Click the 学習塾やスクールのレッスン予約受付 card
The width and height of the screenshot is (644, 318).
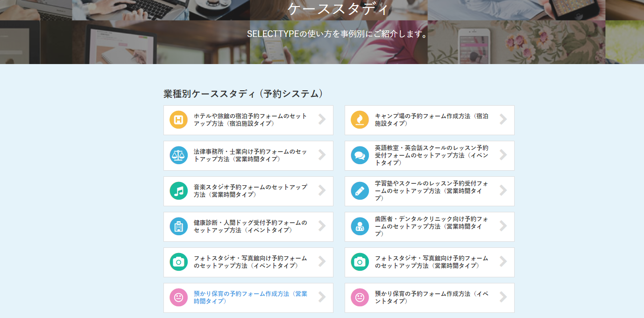[x=429, y=191]
